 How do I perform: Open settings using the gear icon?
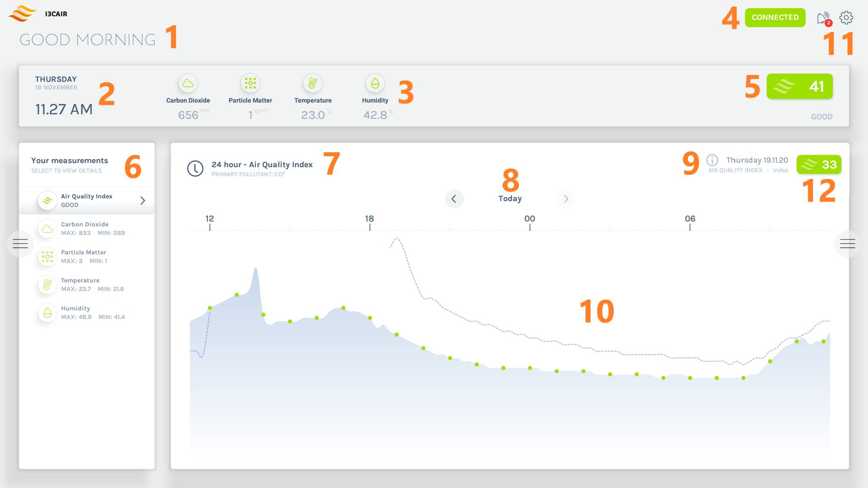[846, 17]
